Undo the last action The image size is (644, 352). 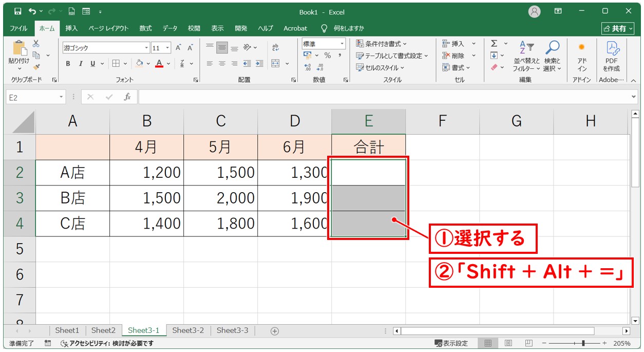pos(33,11)
